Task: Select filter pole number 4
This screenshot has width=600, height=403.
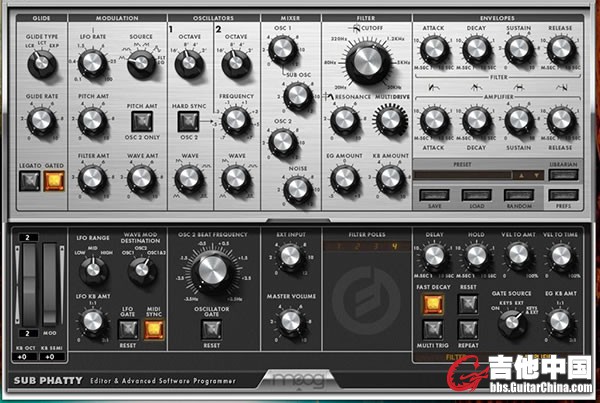Action: (395, 246)
